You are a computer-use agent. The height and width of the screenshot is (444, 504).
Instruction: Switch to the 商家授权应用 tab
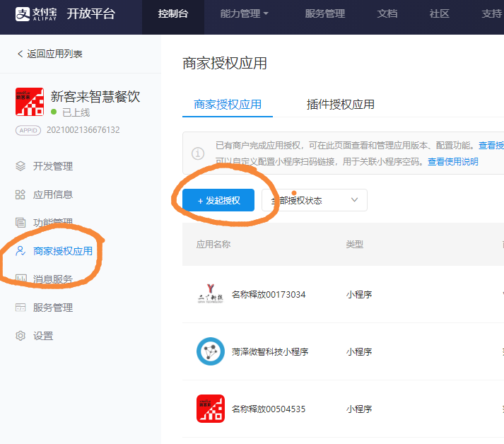(x=228, y=105)
